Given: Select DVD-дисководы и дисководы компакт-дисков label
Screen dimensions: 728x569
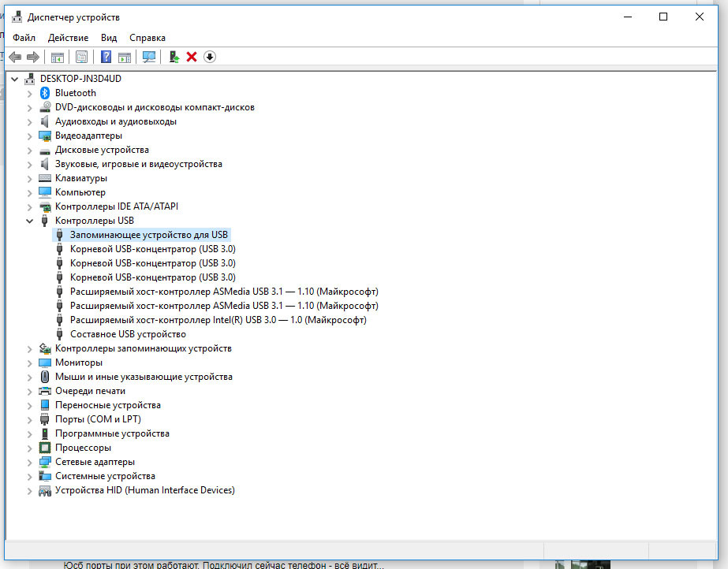Looking at the screenshot, I should (x=155, y=107).
